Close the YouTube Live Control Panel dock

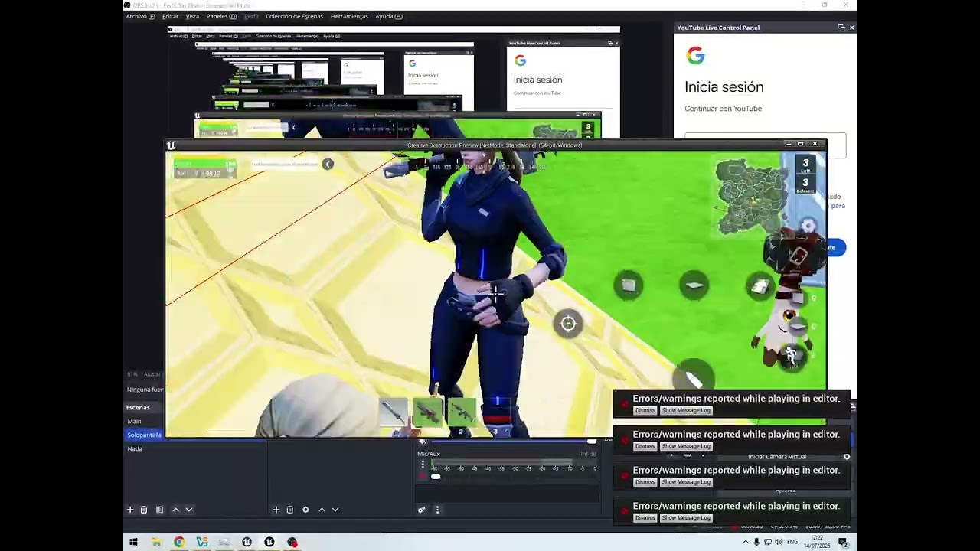(851, 28)
